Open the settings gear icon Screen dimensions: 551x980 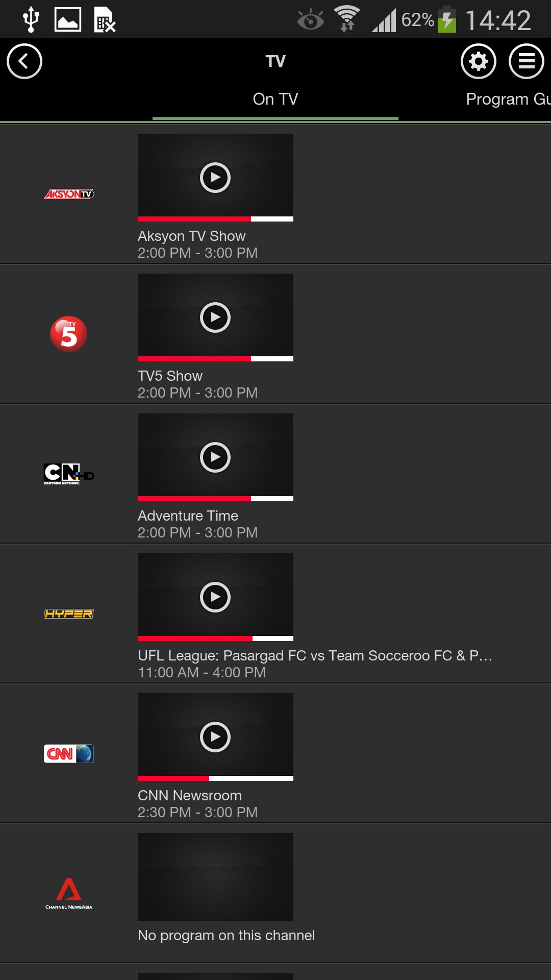point(478,62)
